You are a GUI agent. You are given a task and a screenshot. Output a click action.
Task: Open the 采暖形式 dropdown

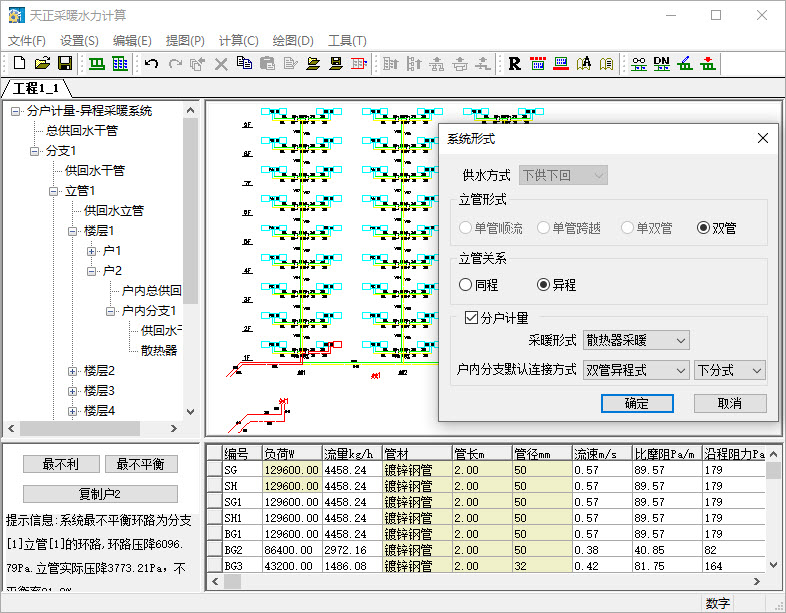(x=636, y=340)
